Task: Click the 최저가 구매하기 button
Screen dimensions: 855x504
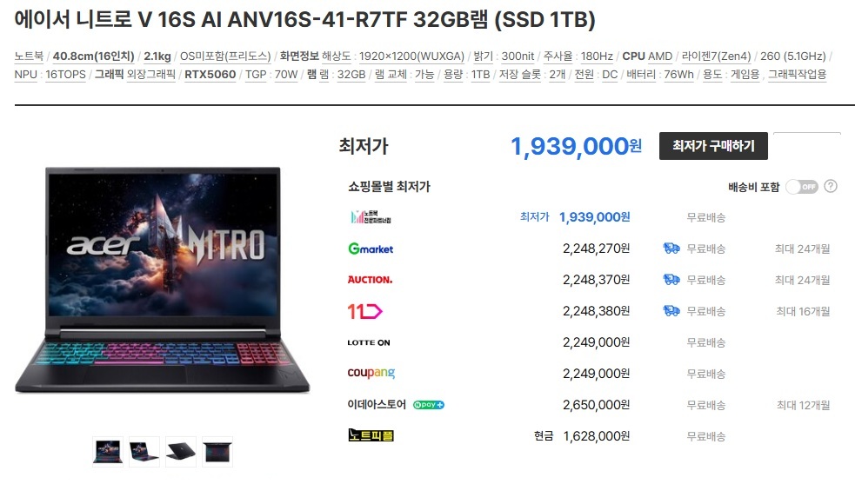Action: pyautogui.click(x=713, y=146)
